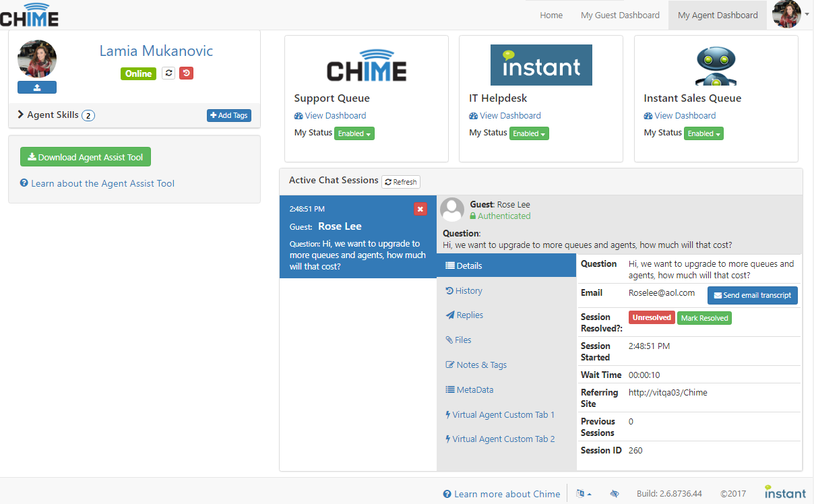Viewport: 814px width, 504px height.
Task: Click the red reset icon beside Online
Action: tap(187, 73)
